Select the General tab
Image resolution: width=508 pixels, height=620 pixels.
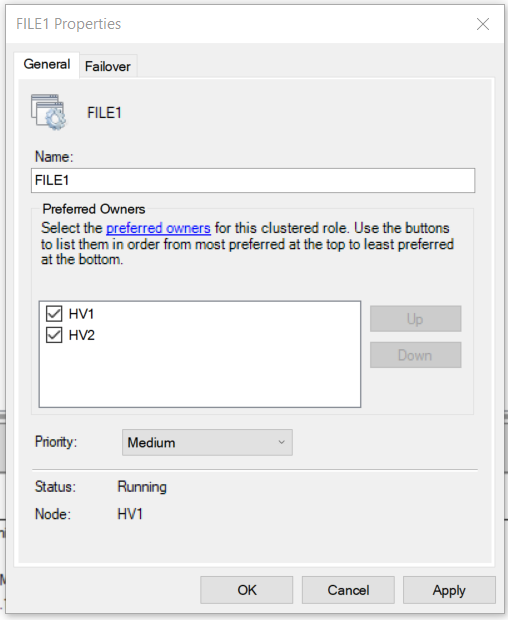tap(47, 64)
